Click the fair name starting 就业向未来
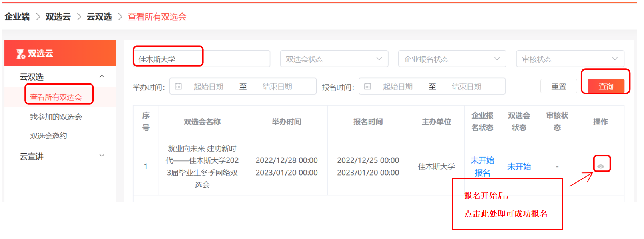Image resolution: width=644 pixels, height=239 pixels. (202, 166)
